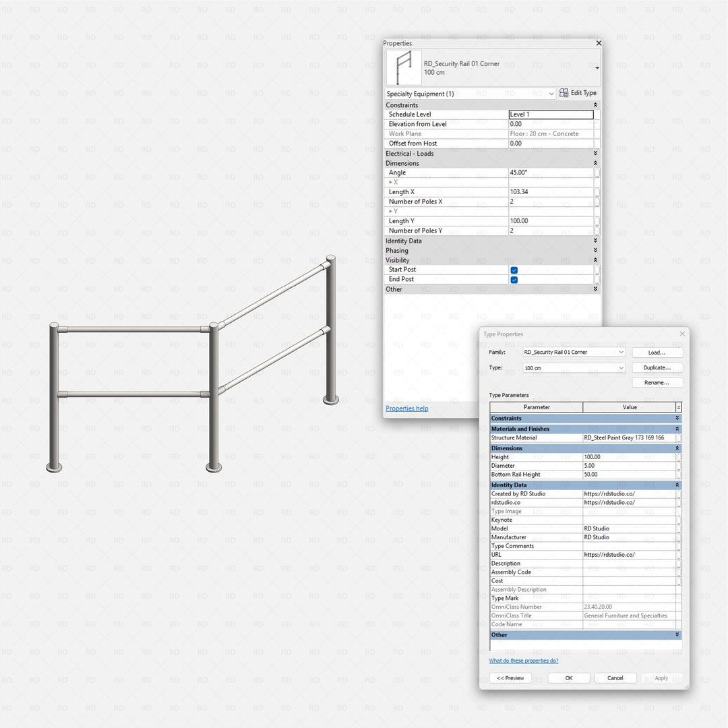This screenshot has height=728, width=728.
Task: Open the type selector dropdown arrow
Action: pos(597,68)
